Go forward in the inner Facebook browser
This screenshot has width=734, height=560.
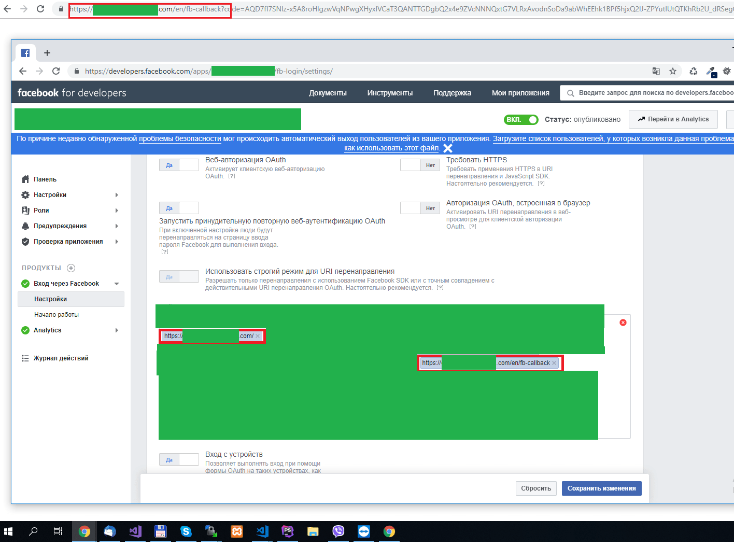click(x=39, y=71)
